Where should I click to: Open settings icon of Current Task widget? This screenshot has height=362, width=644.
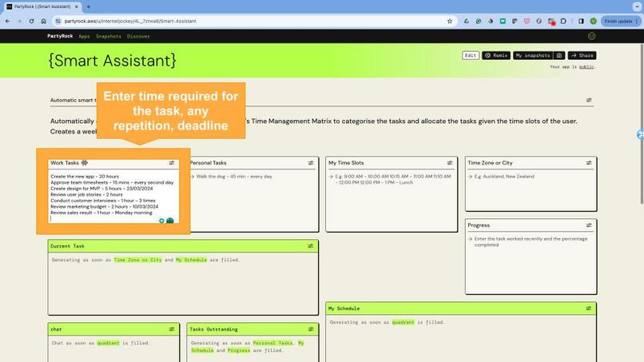[311, 246]
